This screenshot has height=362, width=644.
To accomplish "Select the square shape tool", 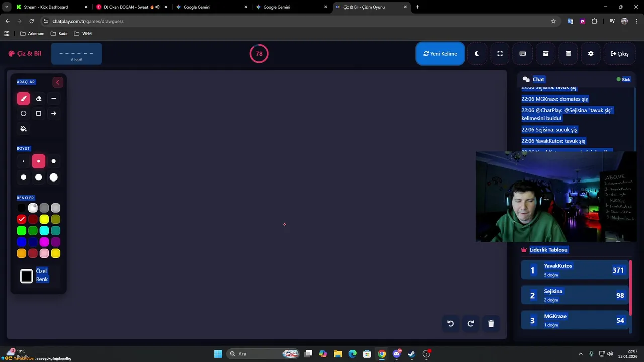I will pyautogui.click(x=38, y=113).
